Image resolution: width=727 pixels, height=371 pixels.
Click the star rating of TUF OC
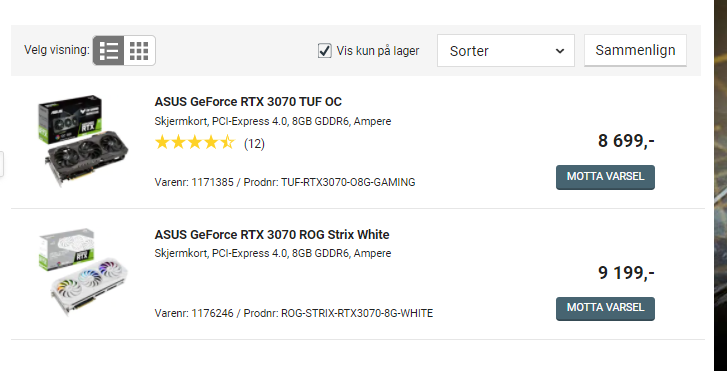coord(195,142)
